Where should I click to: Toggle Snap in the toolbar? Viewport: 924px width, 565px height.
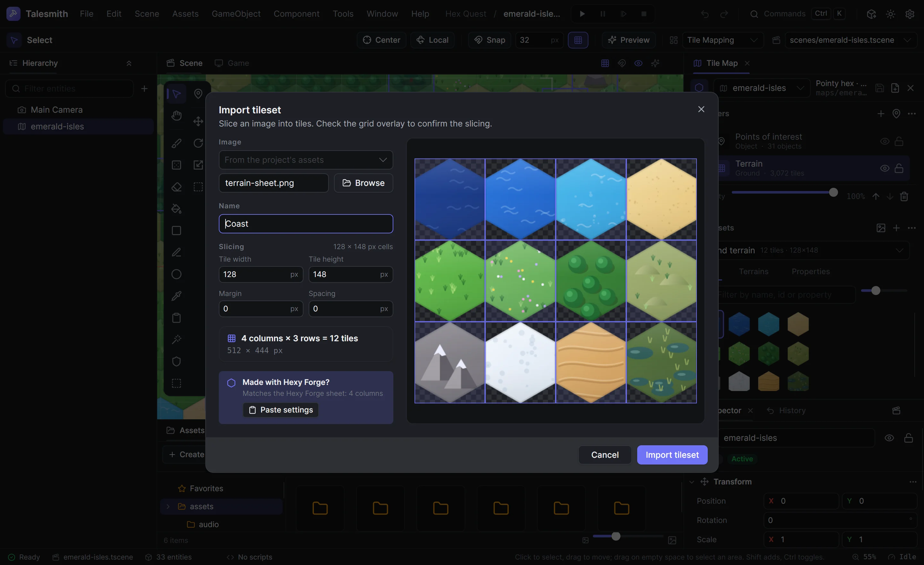click(489, 40)
